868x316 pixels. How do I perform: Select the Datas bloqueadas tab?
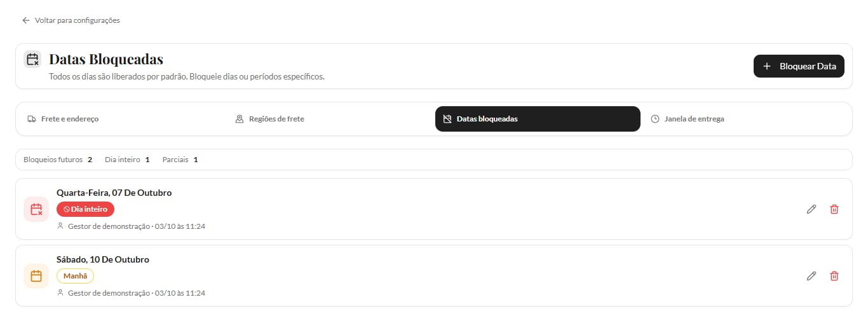point(538,119)
